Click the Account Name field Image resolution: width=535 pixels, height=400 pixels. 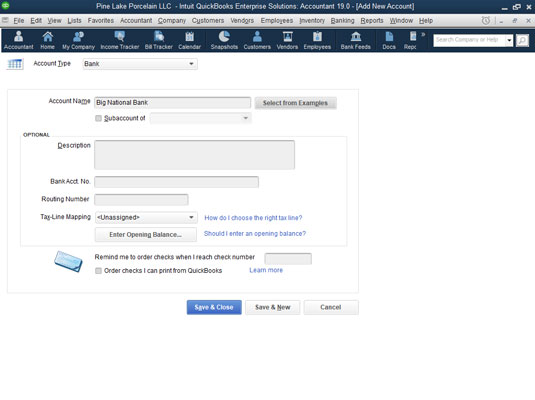point(172,103)
